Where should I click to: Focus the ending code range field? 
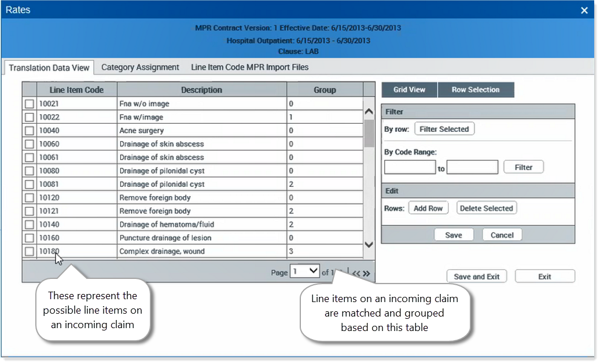pos(473,167)
